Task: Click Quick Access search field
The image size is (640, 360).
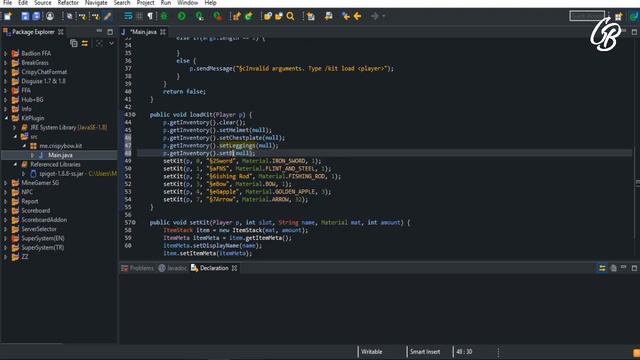Action: pyautogui.click(x=587, y=16)
